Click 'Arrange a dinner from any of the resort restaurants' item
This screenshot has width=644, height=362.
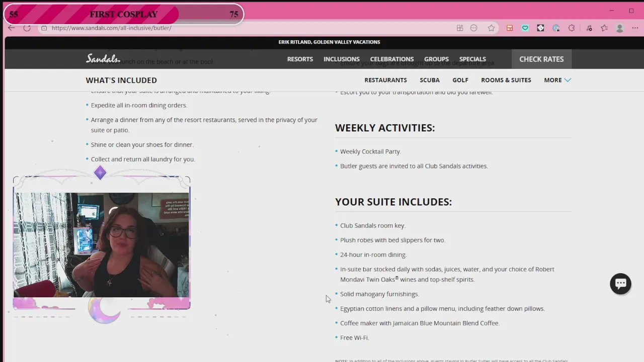click(x=204, y=125)
